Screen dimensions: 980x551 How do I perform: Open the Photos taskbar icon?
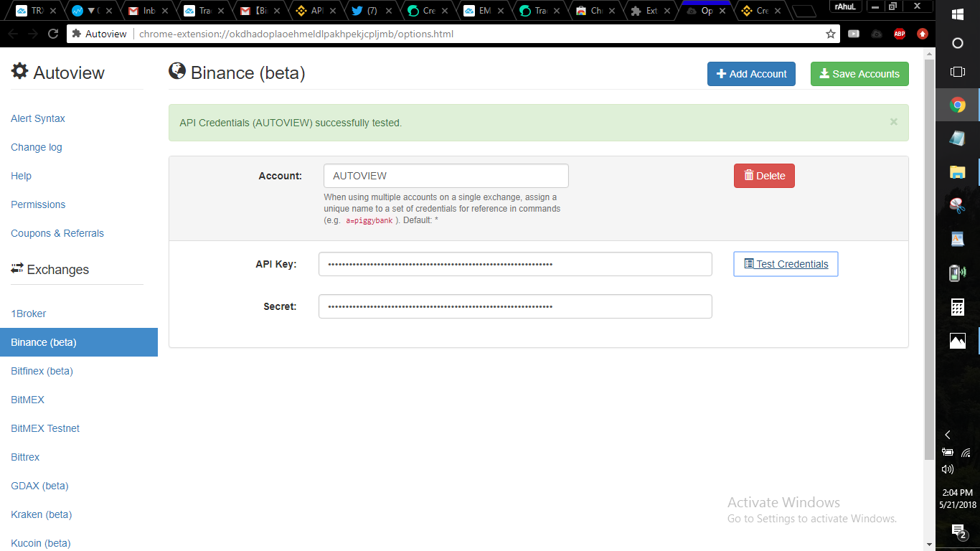click(x=957, y=341)
